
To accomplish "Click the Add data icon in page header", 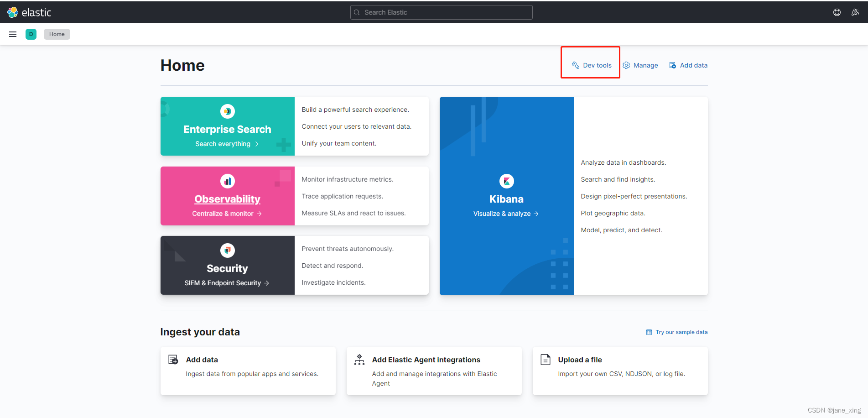I will pos(673,65).
